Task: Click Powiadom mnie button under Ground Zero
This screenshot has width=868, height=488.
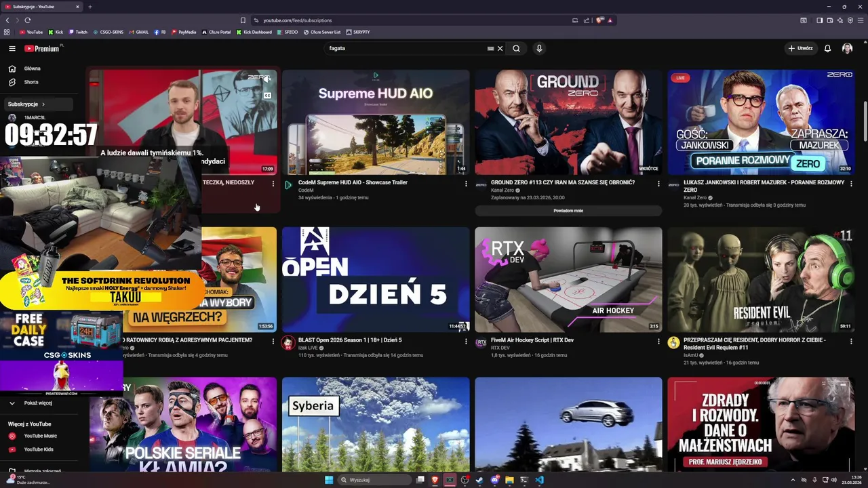Action: 568,211
